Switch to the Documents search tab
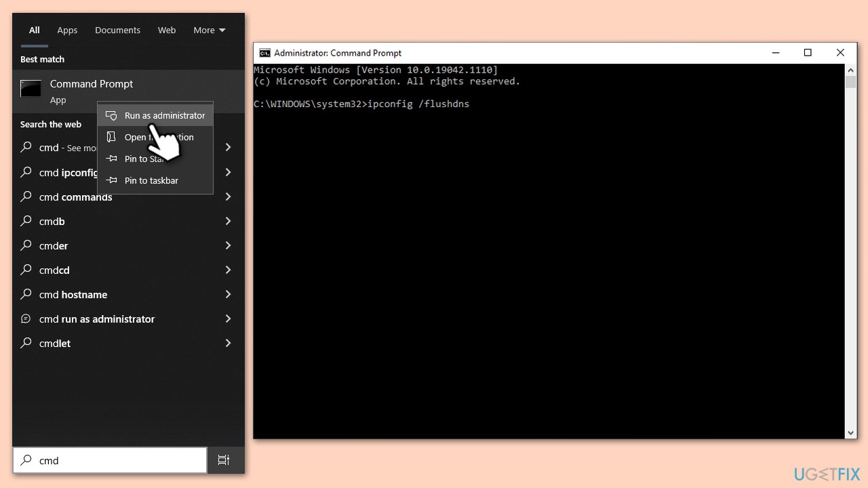 tap(118, 30)
